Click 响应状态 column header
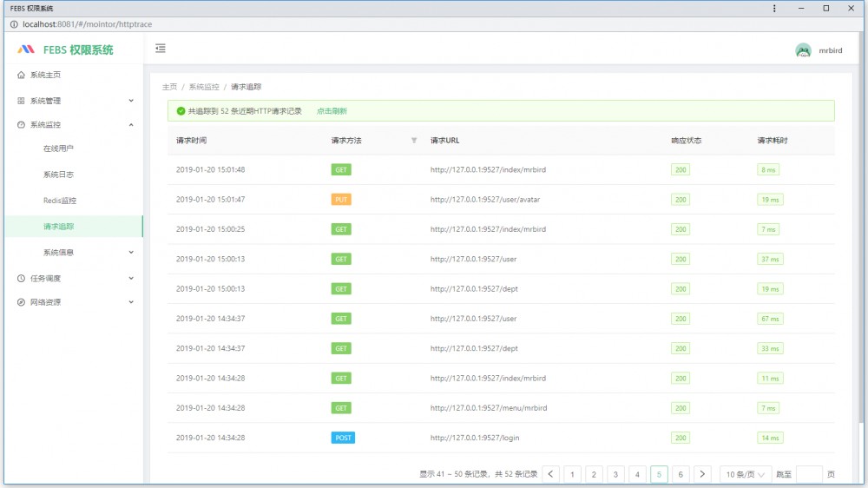The height and width of the screenshot is (488, 868). coord(687,140)
